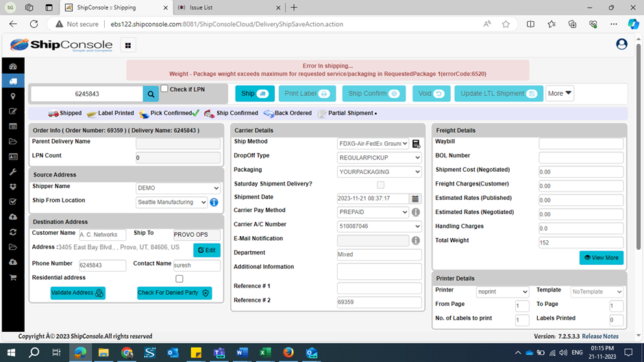Reload the browser page
This screenshot has height=362, width=644.
point(34,24)
